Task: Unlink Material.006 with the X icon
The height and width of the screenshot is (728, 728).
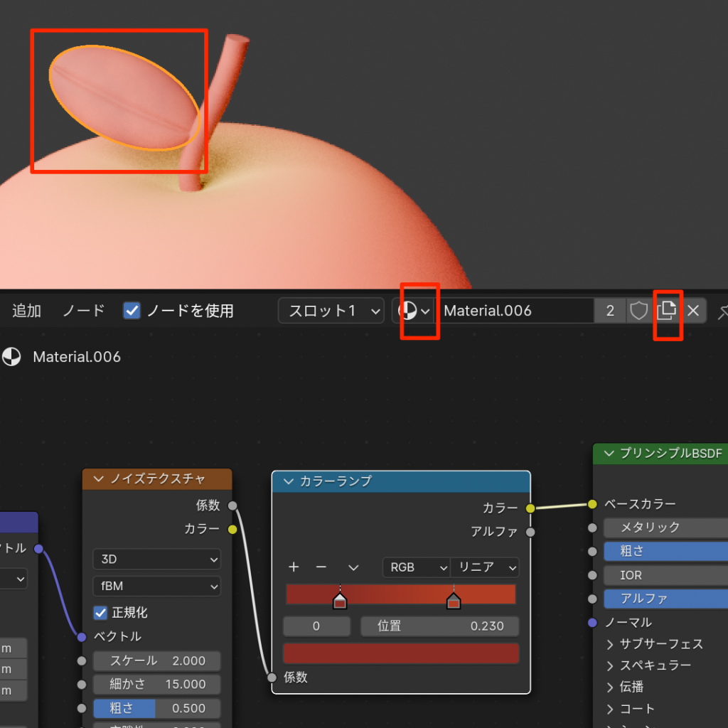Action: (693, 311)
